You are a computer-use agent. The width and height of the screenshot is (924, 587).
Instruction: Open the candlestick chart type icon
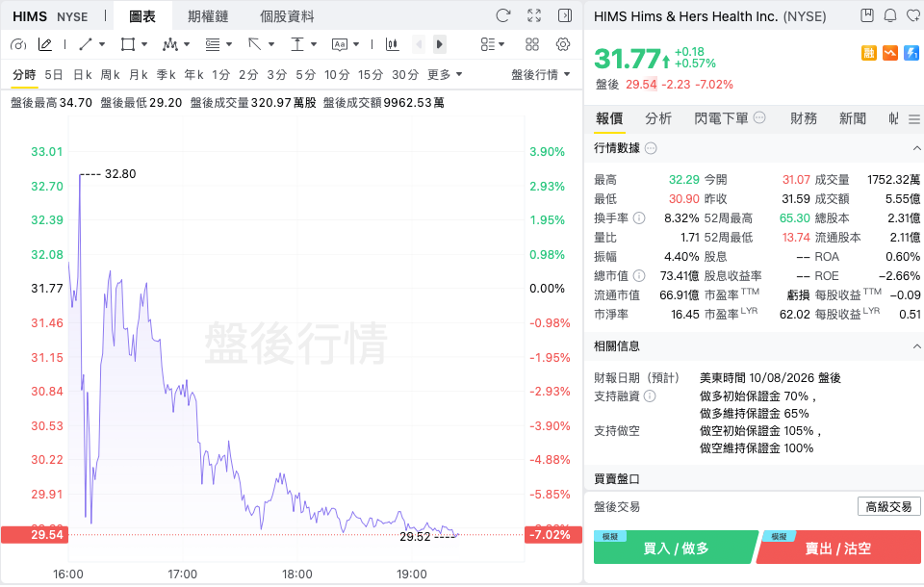[392, 44]
